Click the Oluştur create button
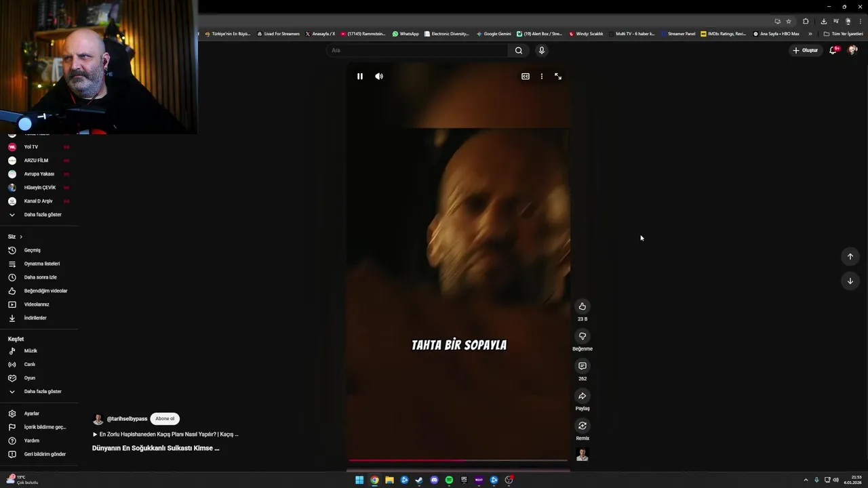868x488 pixels. click(806, 50)
